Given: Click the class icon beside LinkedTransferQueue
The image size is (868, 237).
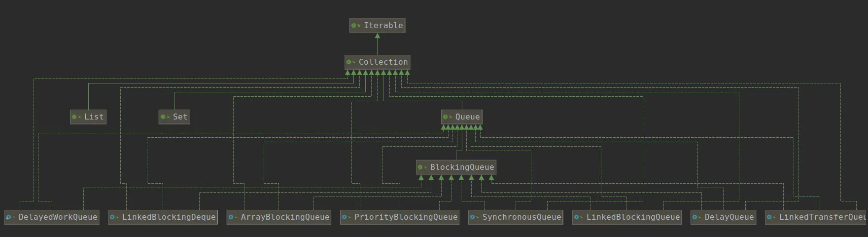Looking at the screenshot, I should [x=770, y=217].
